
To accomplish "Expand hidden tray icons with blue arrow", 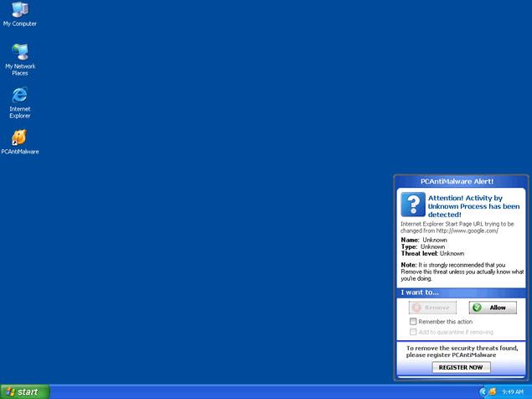I will point(483,391).
